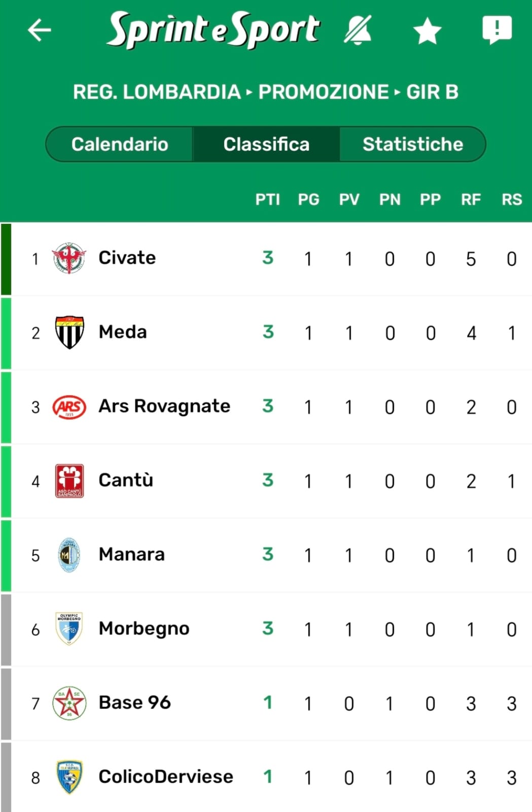Tap the Base 96 star crest
Image resolution: width=532 pixels, height=812 pixels.
tap(69, 703)
